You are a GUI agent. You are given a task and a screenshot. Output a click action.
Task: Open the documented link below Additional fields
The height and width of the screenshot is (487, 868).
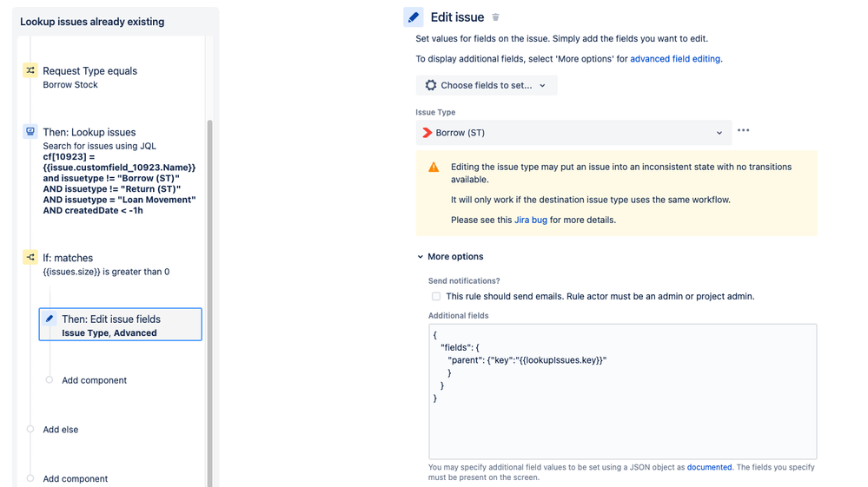point(709,467)
